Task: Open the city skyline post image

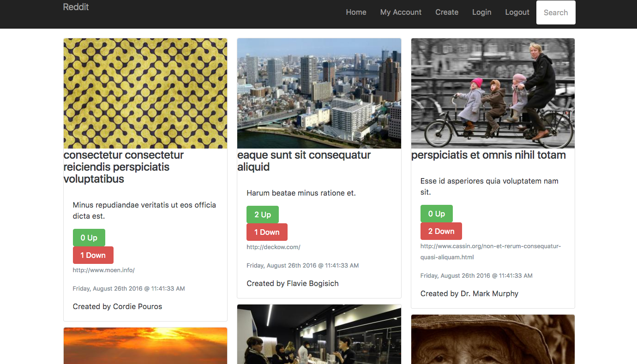Action: pyautogui.click(x=319, y=93)
